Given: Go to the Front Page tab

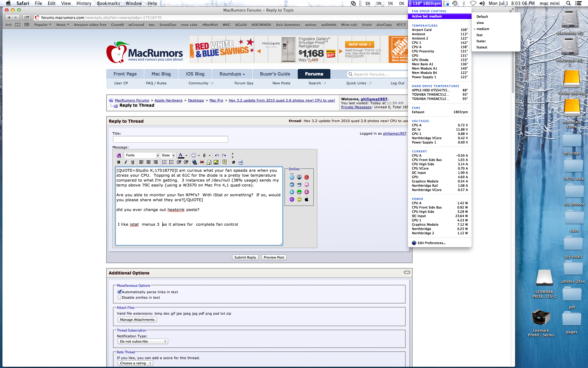Looking at the screenshot, I should pyautogui.click(x=125, y=74).
